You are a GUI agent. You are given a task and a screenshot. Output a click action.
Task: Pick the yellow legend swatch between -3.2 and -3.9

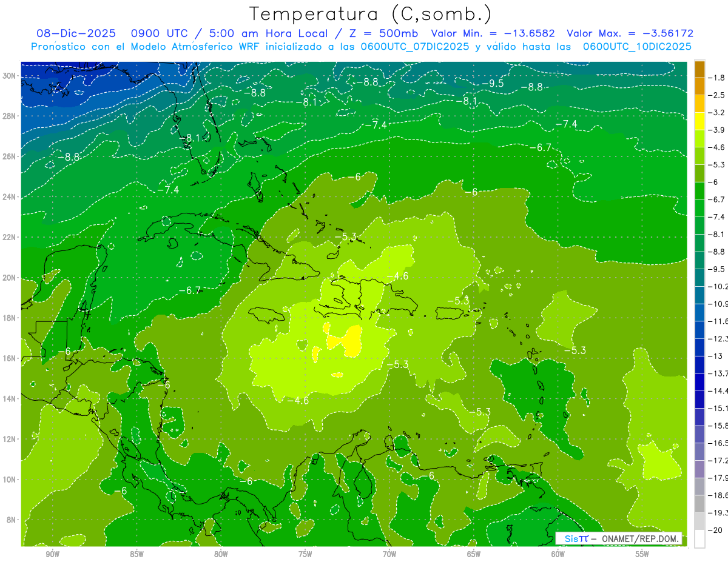[699, 121]
